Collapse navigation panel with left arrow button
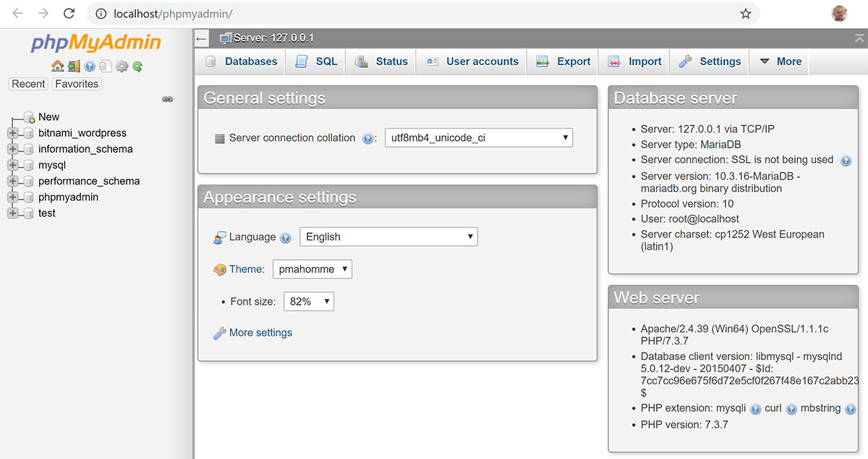 [x=202, y=38]
